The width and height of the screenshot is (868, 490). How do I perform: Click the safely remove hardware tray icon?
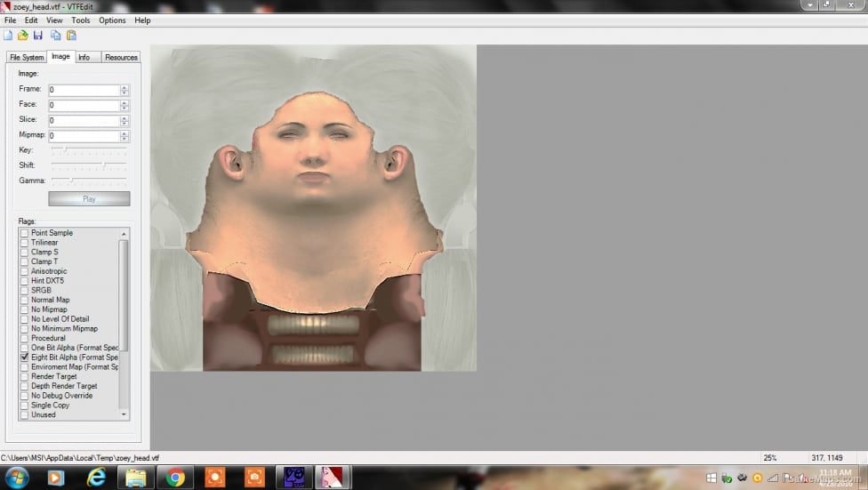pyautogui.click(x=727, y=478)
